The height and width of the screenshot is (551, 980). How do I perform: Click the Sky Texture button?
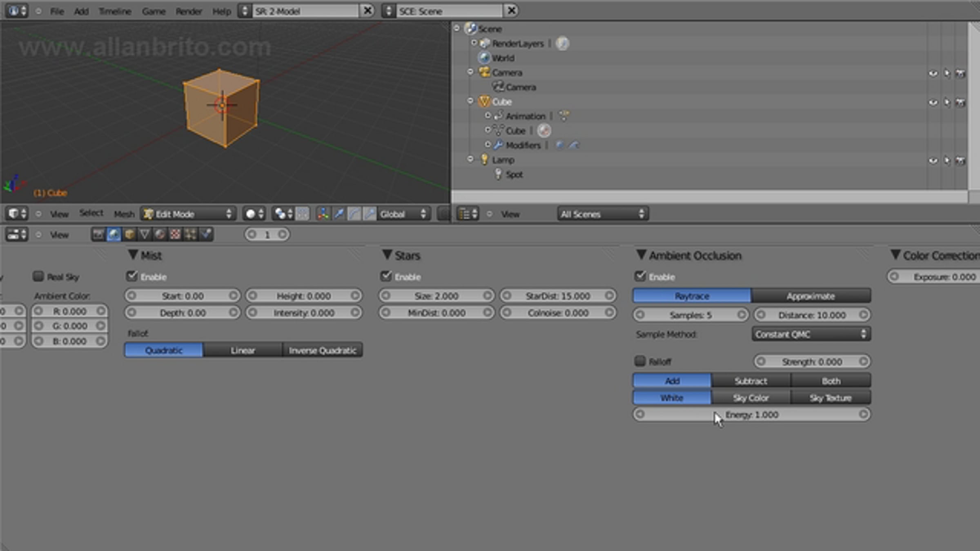[x=831, y=398]
